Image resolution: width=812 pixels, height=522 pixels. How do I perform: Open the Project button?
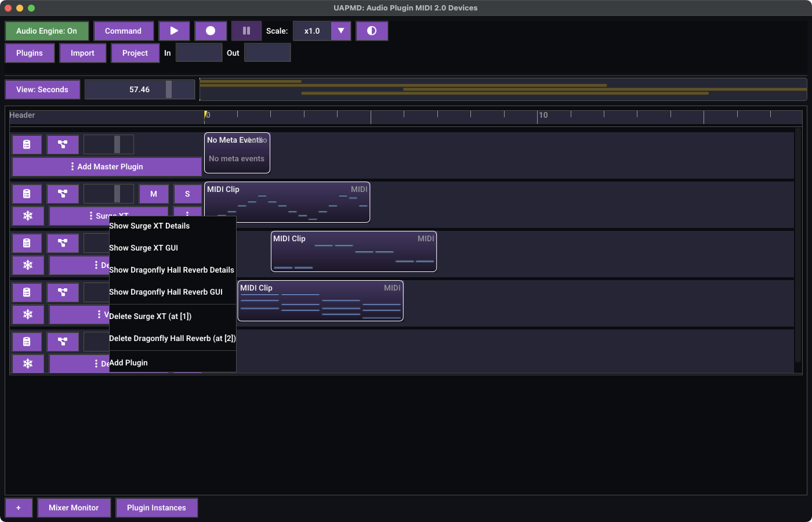[x=135, y=53]
